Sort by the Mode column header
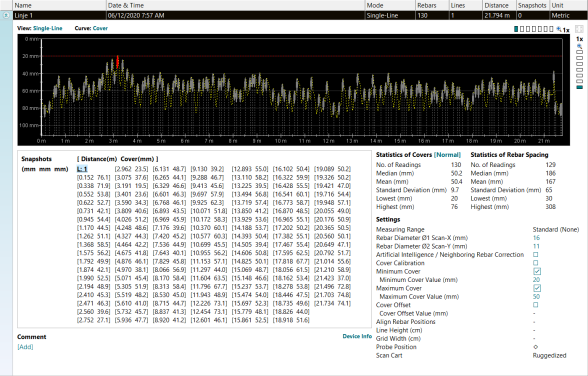 390,5
